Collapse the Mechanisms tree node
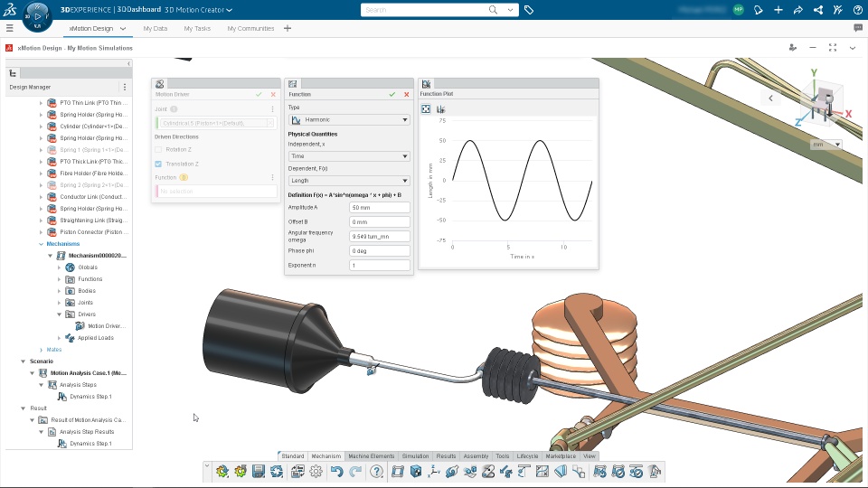 tap(41, 244)
